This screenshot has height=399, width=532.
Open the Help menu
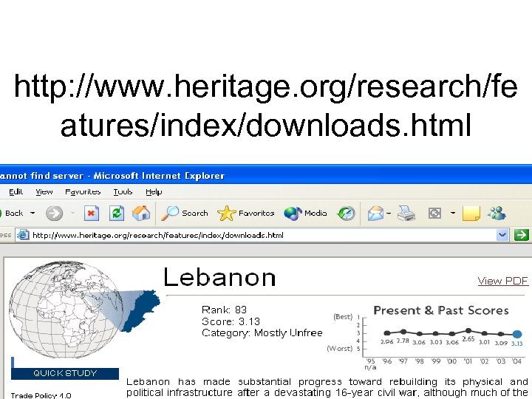pos(154,192)
